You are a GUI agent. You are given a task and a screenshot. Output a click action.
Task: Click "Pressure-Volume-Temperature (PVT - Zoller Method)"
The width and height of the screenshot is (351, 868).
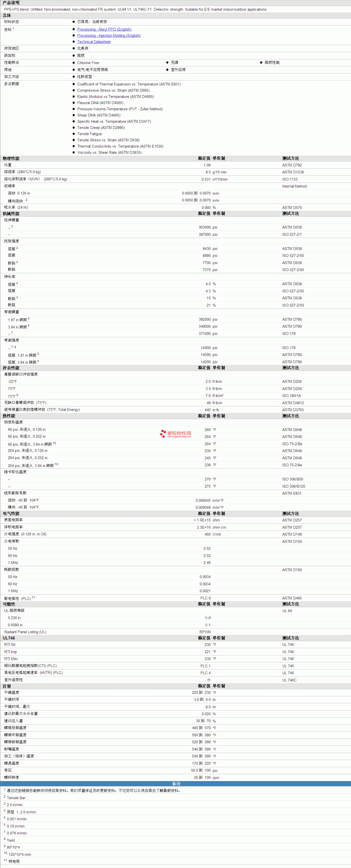tap(120, 109)
